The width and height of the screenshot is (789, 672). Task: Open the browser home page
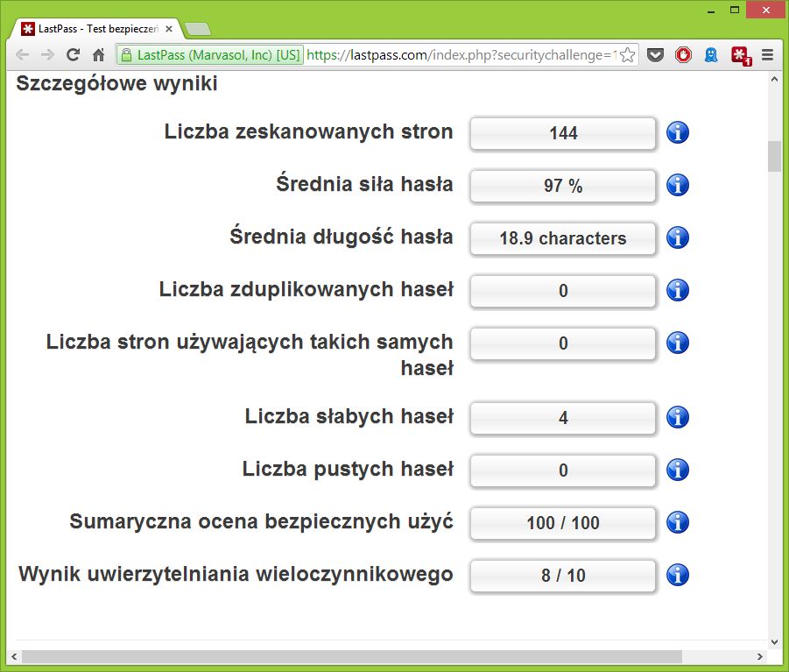click(x=99, y=55)
